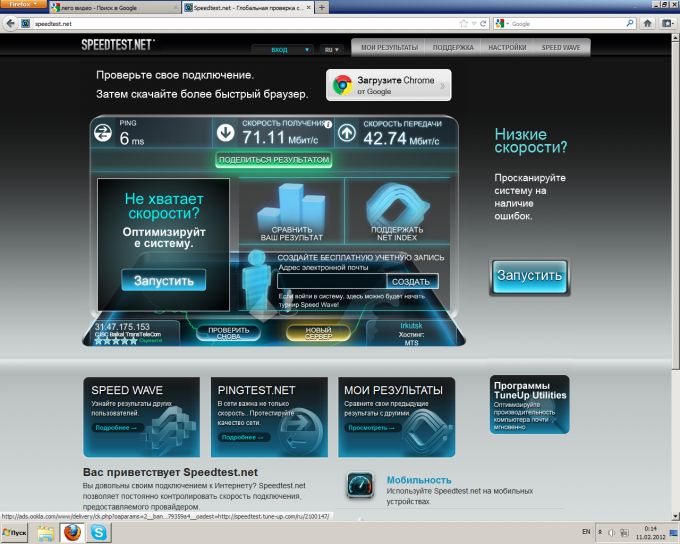Open the Пуск start menu
The height and width of the screenshot is (544, 680).
14,533
